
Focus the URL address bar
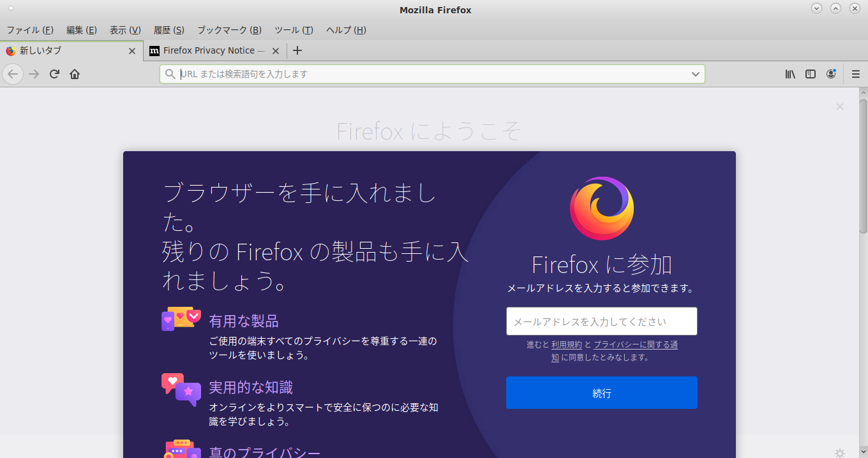click(x=432, y=74)
